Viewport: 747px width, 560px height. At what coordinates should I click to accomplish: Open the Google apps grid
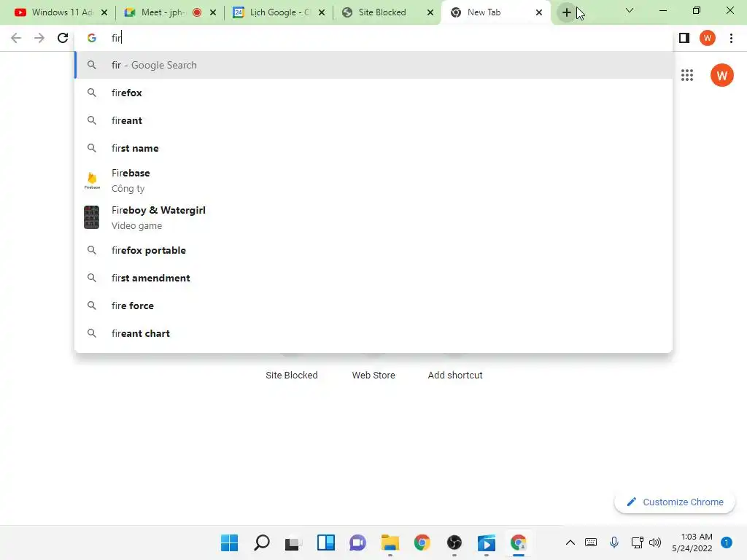pos(687,75)
